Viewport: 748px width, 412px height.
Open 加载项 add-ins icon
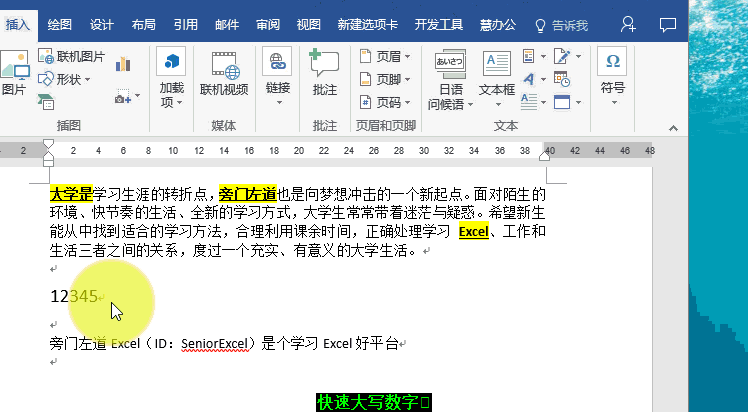pos(171,61)
